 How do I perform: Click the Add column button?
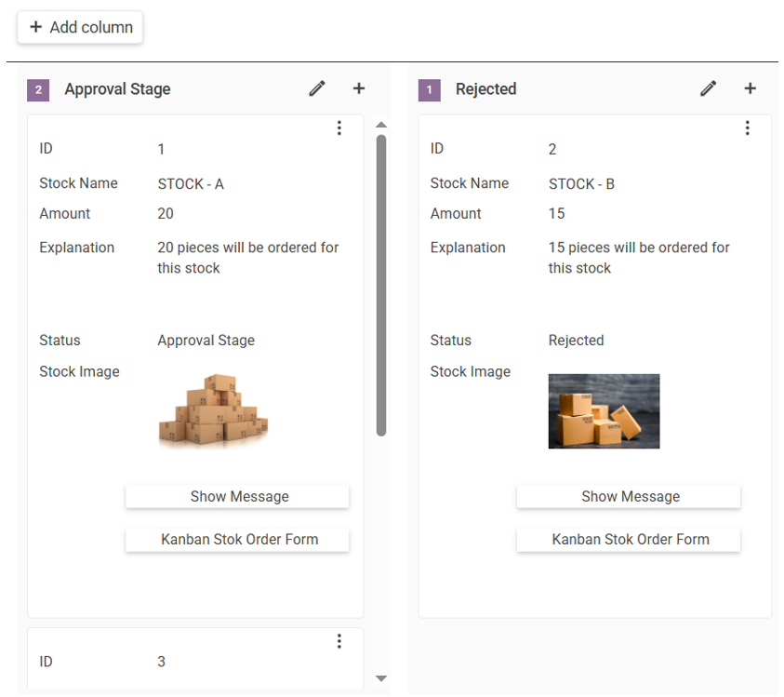tap(80, 27)
